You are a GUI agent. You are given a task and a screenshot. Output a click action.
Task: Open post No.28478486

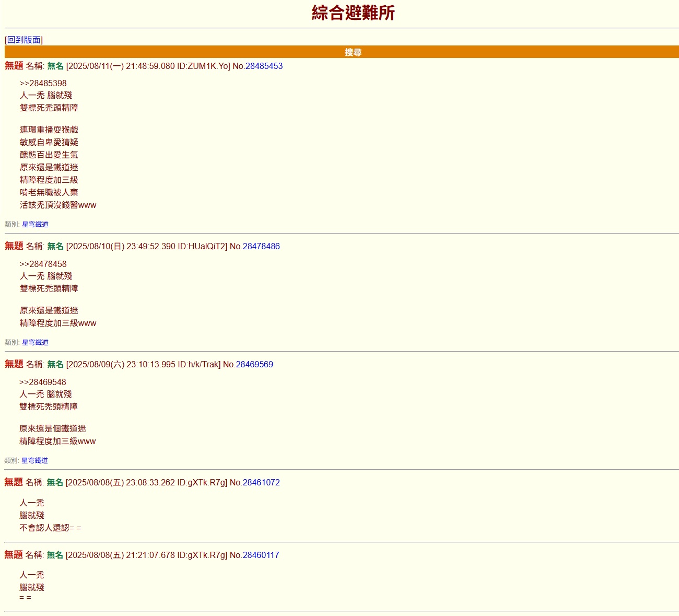tap(261, 246)
